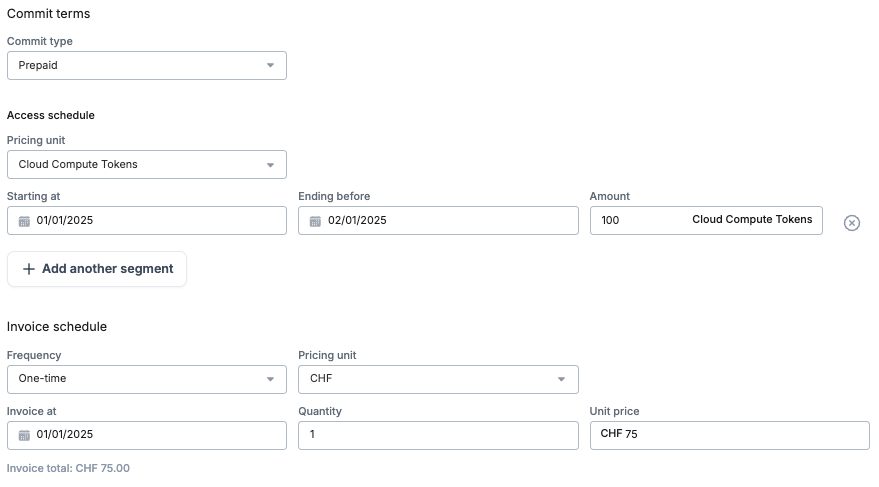
Task: Open the calendar icon in Invoice at field
Action: coord(24,435)
